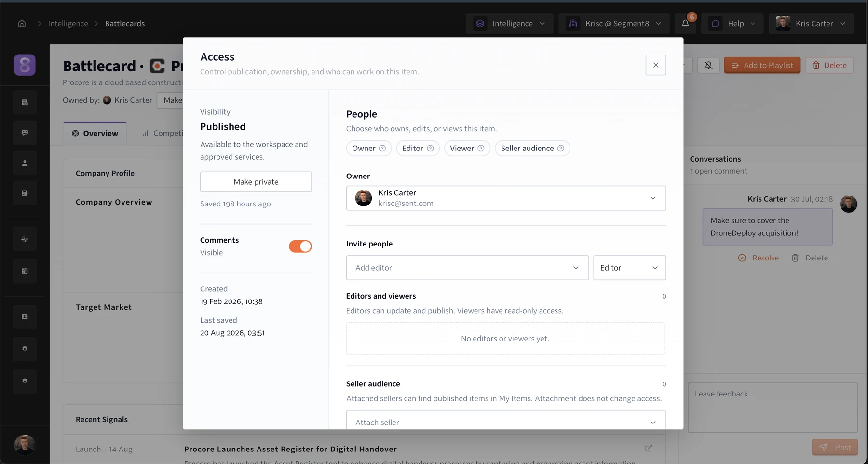Open the Editor role dropdown
This screenshot has width=868, height=464.
pyautogui.click(x=630, y=268)
